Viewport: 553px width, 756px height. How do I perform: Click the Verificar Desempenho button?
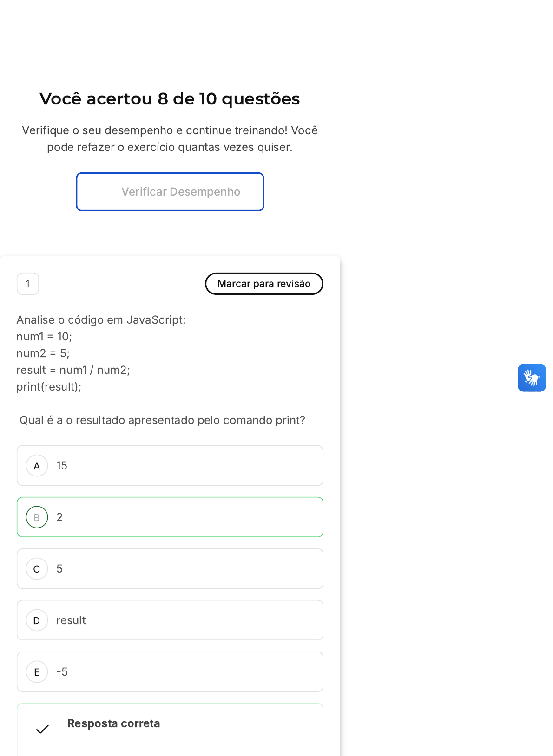[x=170, y=192]
